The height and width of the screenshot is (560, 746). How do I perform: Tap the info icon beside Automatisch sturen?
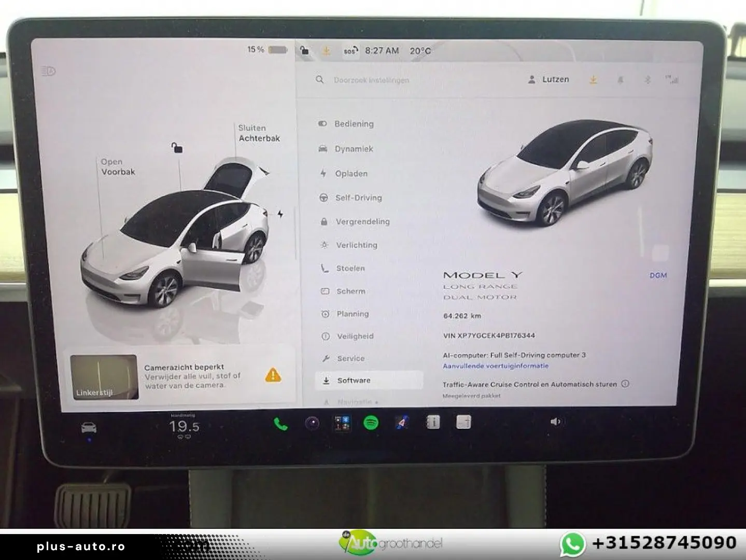tap(625, 384)
